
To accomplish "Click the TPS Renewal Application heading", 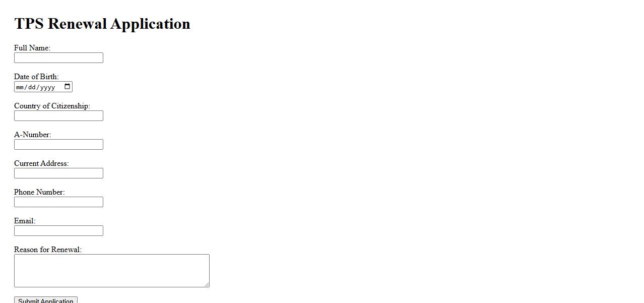I will 102,24.
